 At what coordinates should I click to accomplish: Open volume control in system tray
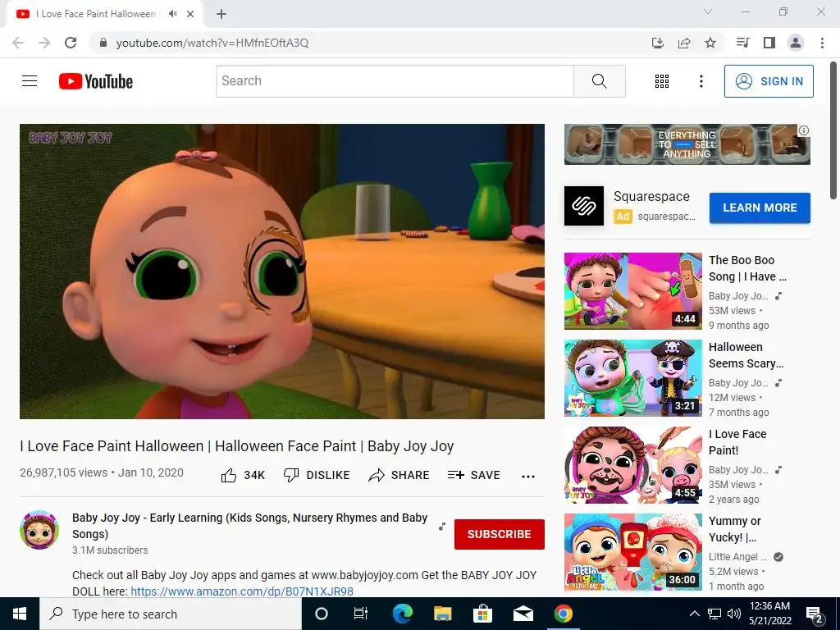(x=734, y=614)
